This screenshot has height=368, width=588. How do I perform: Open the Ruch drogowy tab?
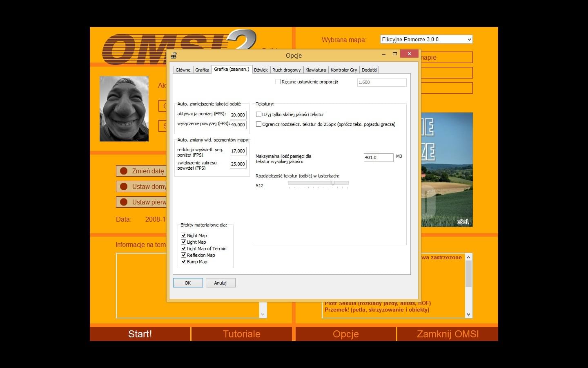click(x=286, y=70)
